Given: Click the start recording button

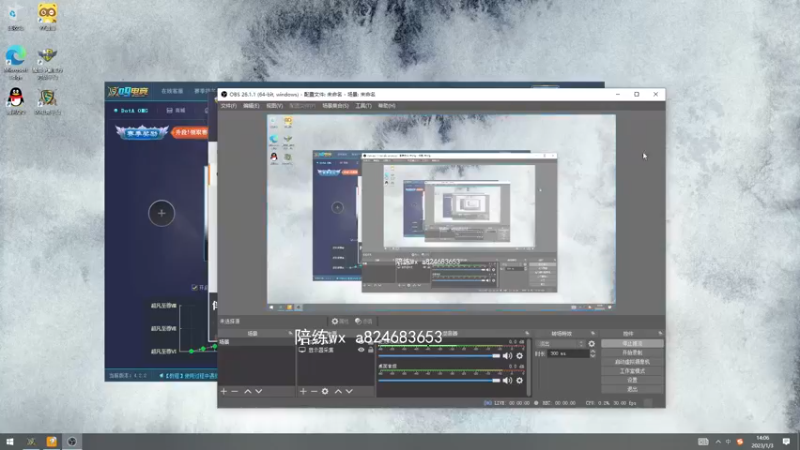Looking at the screenshot, I should (x=632, y=353).
